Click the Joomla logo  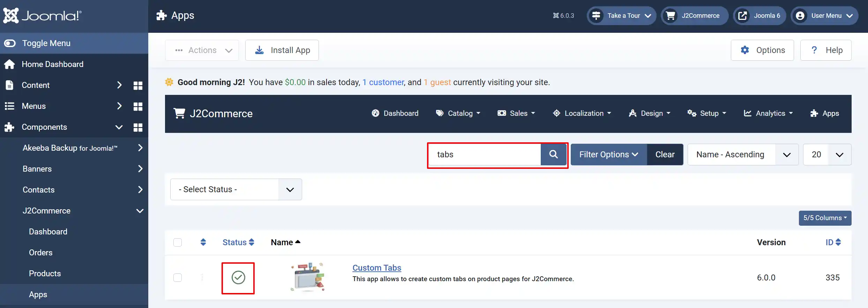tap(42, 16)
